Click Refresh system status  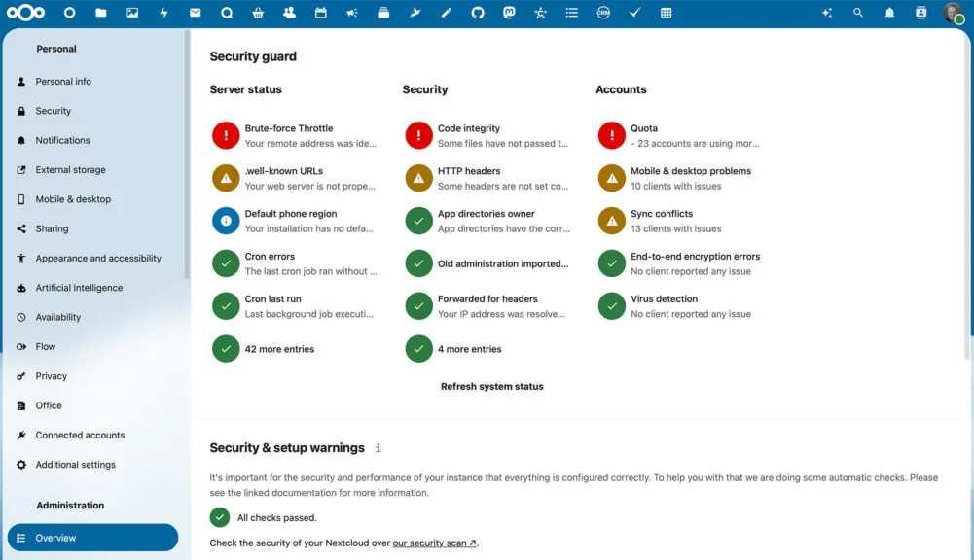pyautogui.click(x=491, y=387)
